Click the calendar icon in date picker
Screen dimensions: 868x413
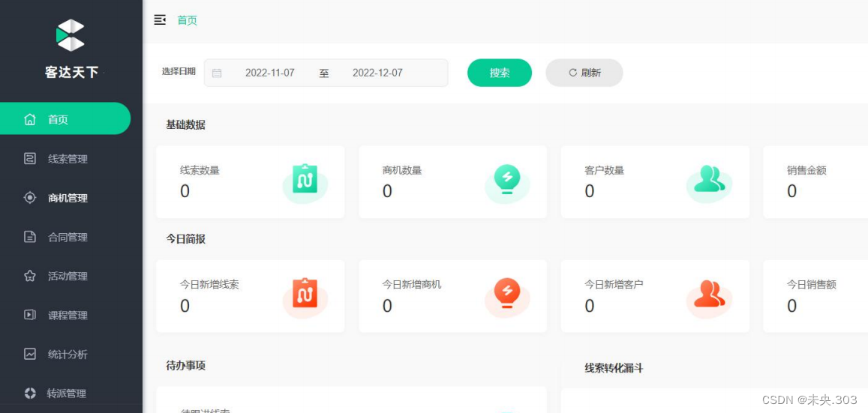pos(217,73)
